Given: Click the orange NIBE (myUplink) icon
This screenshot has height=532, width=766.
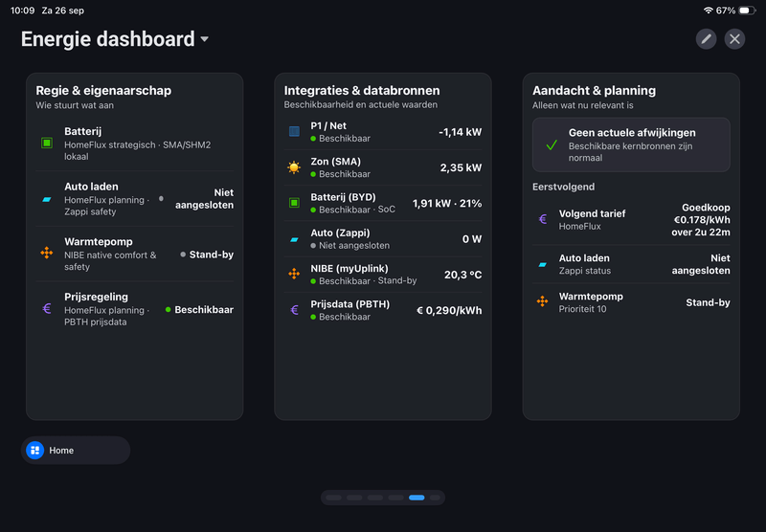Looking at the screenshot, I should pos(294,274).
